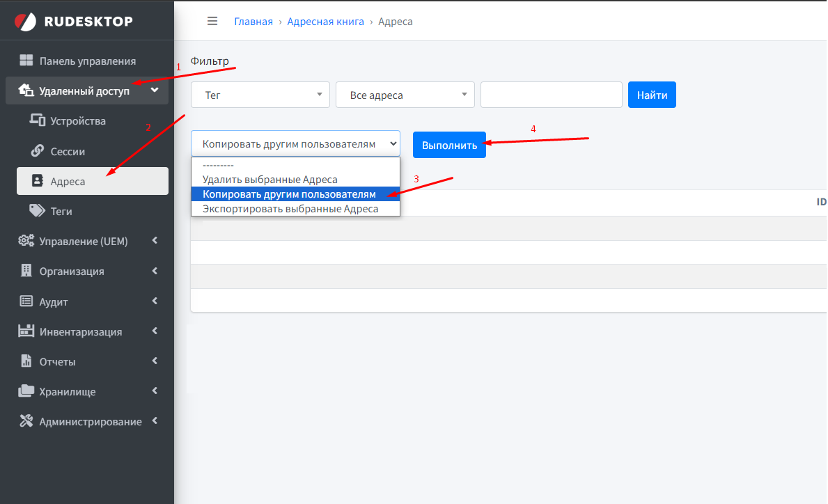The height and width of the screenshot is (504, 828).
Task: Toggle sidebar with hamburger menu icon
Action: click(212, 21)
